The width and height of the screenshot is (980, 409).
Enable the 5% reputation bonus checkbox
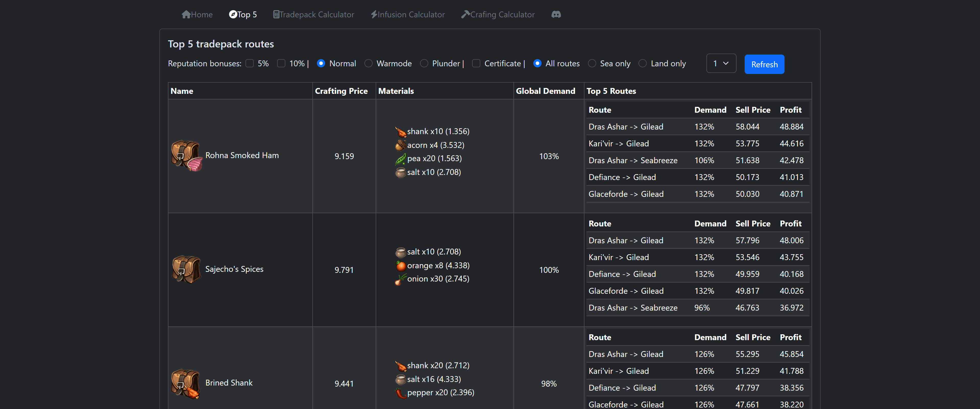click(x=250, y=63)
